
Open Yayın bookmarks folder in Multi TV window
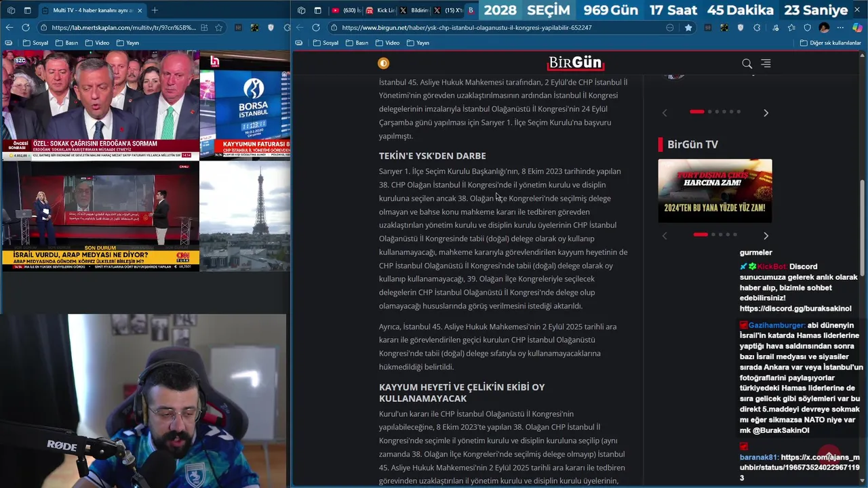pos(127,43)
